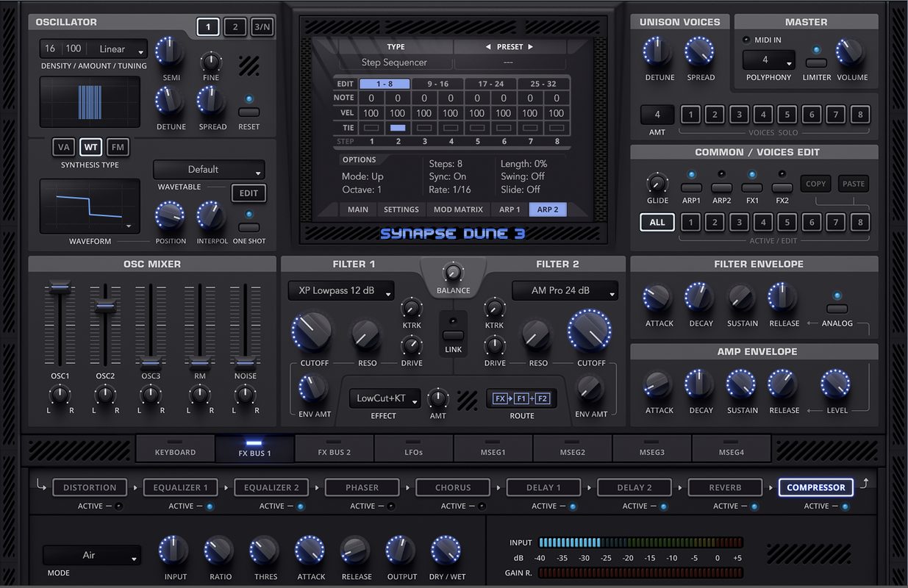
Task: Click the oscillator SEMI knob
Action: [171, 53]
